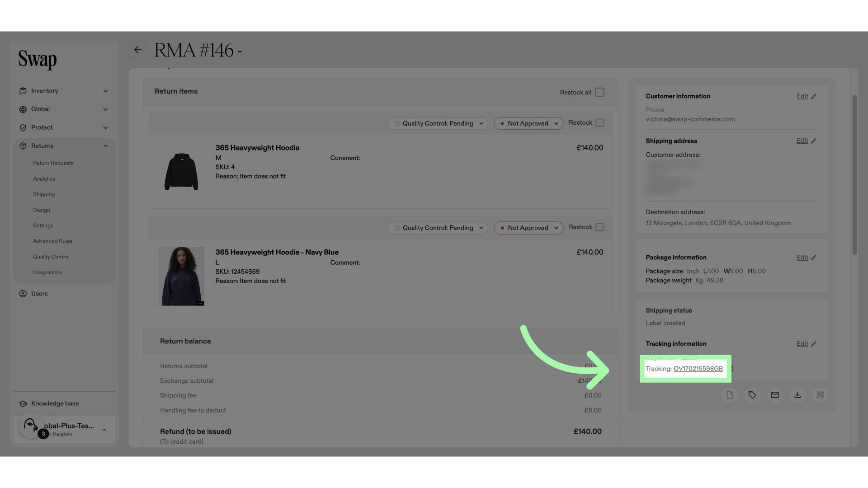This screenshot has height=488, width=868.
Task: Expand the Protect menu chevron
Action: [x=106, y=128]
